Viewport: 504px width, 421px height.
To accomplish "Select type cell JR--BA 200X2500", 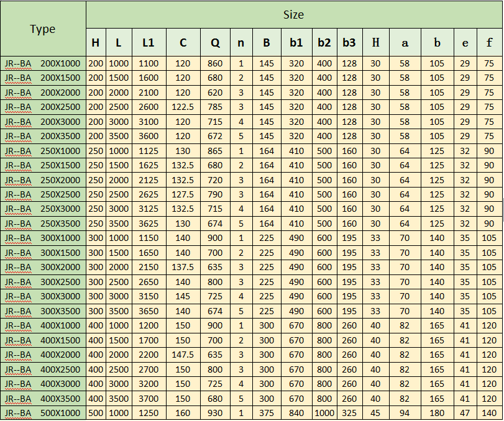I will [43, 107].
